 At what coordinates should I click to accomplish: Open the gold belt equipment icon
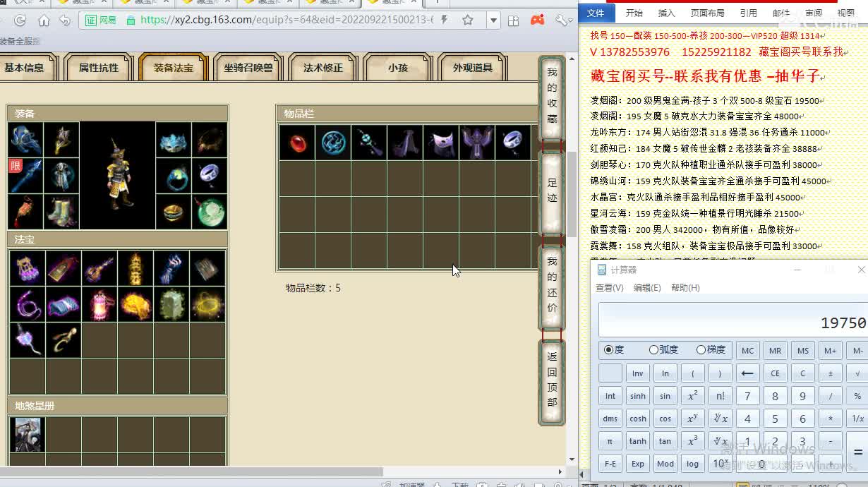coord(173,212)
